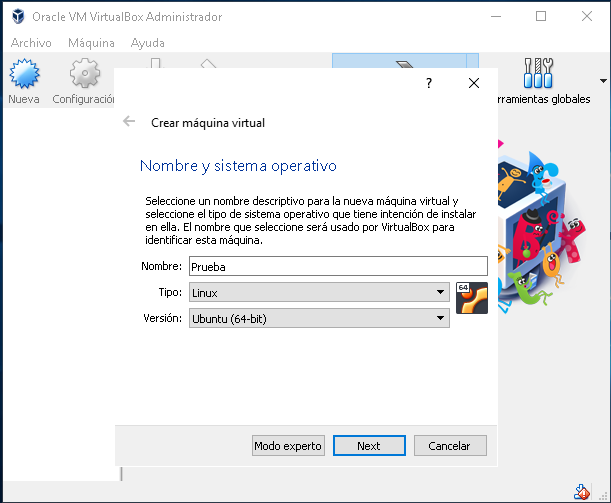The height and width of the screenshot is (503, 611).
Task: Click the Modo experto button
Action: click(x=288, y=445)
